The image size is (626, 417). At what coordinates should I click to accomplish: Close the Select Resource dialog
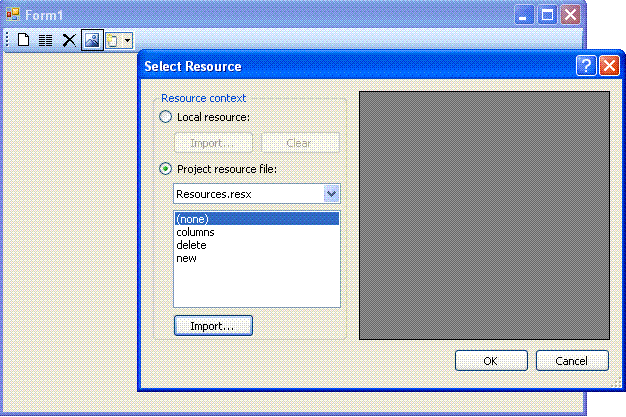609,66
